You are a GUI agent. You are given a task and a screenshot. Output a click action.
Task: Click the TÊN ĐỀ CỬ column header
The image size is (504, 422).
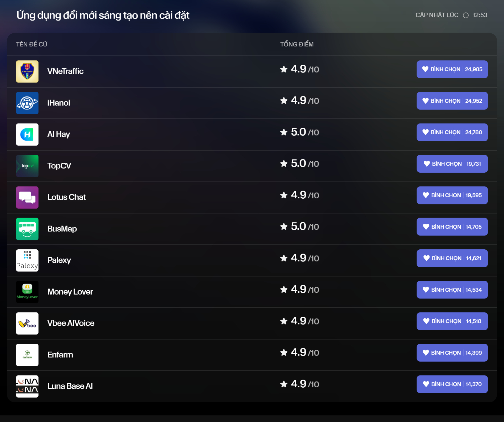pos(32,44)
